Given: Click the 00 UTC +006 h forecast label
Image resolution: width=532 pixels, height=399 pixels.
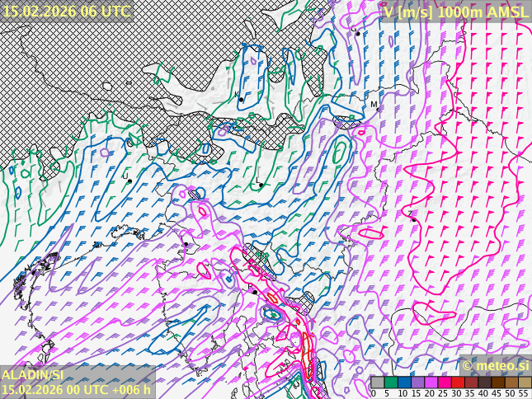Looking at the screenshot, I should [76, 389].
